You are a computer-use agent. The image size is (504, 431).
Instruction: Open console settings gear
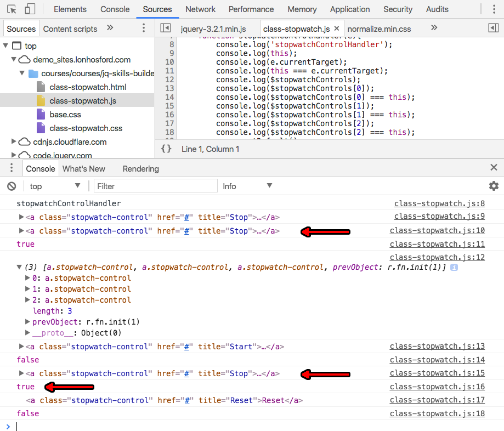[494, 186]
